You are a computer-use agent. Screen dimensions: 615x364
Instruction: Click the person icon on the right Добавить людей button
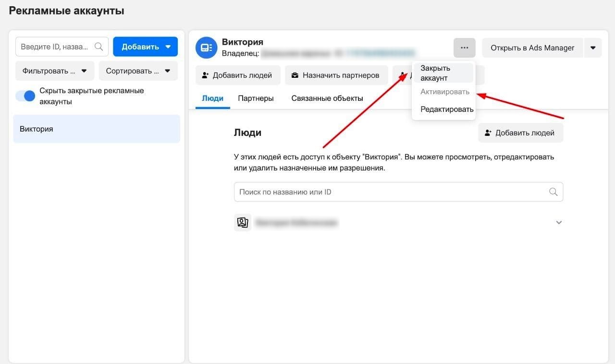pyautogui.click(x=488, y=133)
